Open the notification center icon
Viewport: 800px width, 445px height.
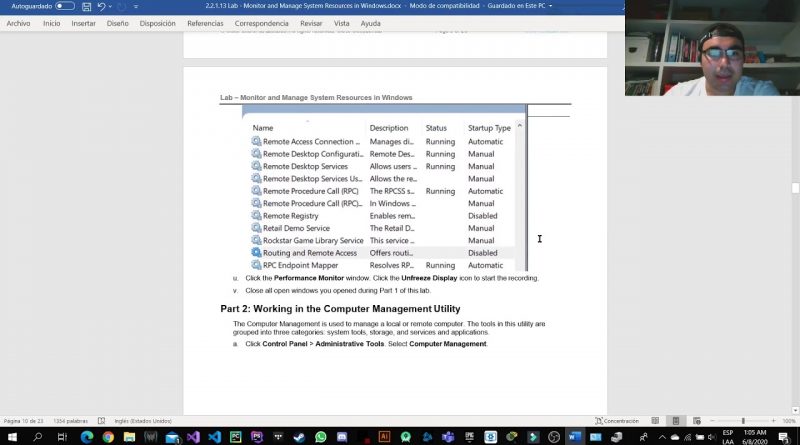(784, 437)
